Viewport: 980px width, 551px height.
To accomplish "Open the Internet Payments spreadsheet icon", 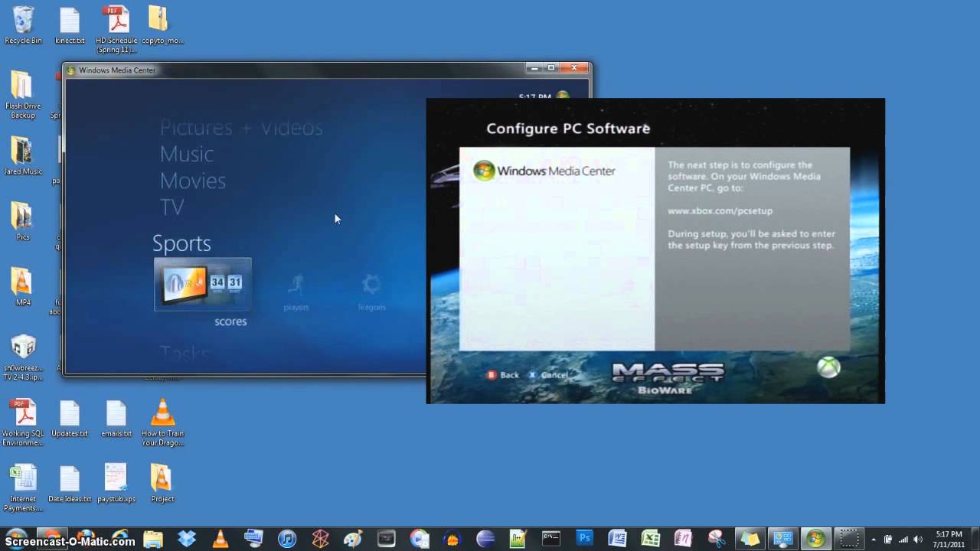I will click(x=23, y=488).
